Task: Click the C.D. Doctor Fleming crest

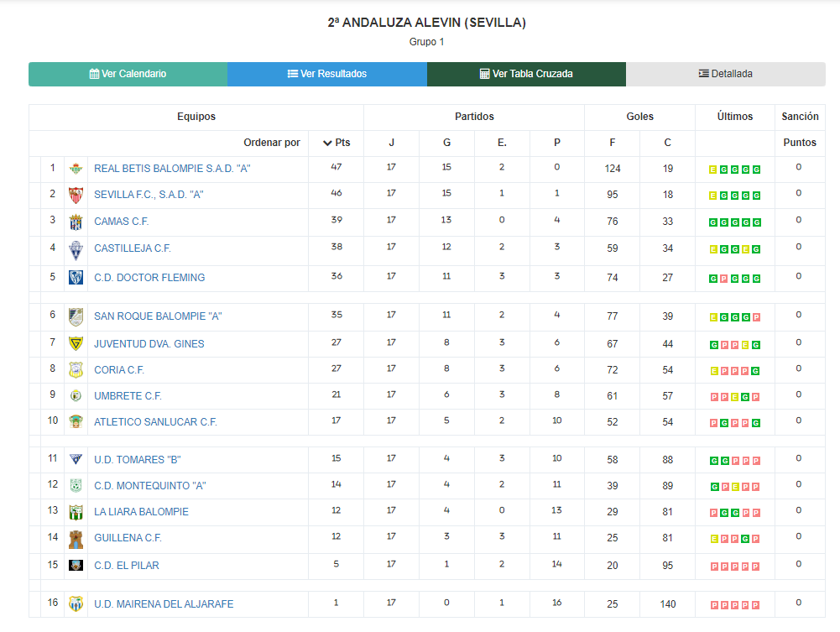Action: pos(76,278)
